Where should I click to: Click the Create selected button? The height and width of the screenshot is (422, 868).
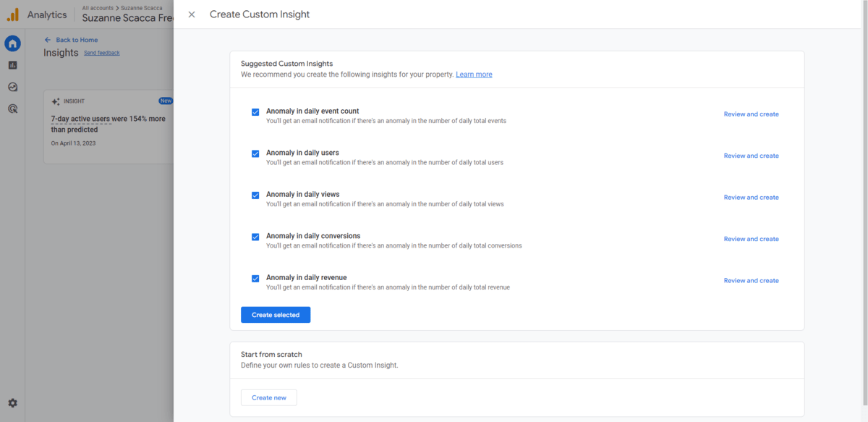click(x=276, y=315)
